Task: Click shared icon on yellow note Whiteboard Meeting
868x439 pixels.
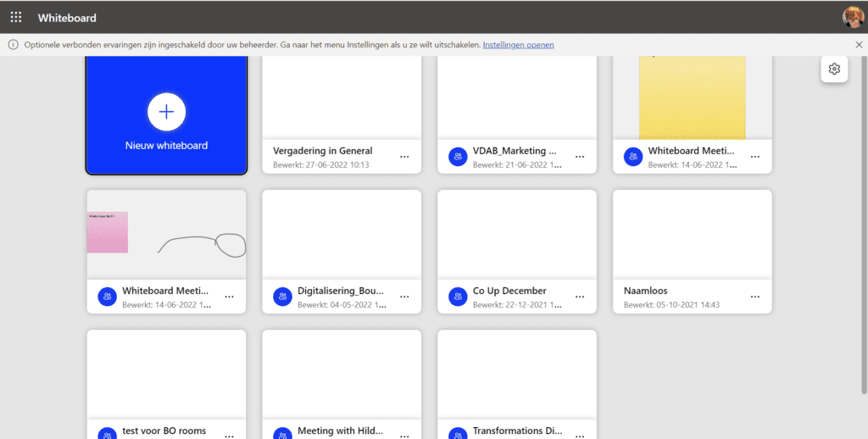Action: (633, 157)
